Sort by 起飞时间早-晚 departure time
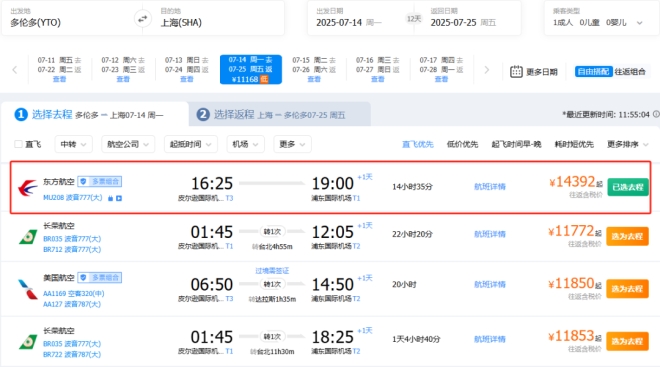 [x=516, y=144]
